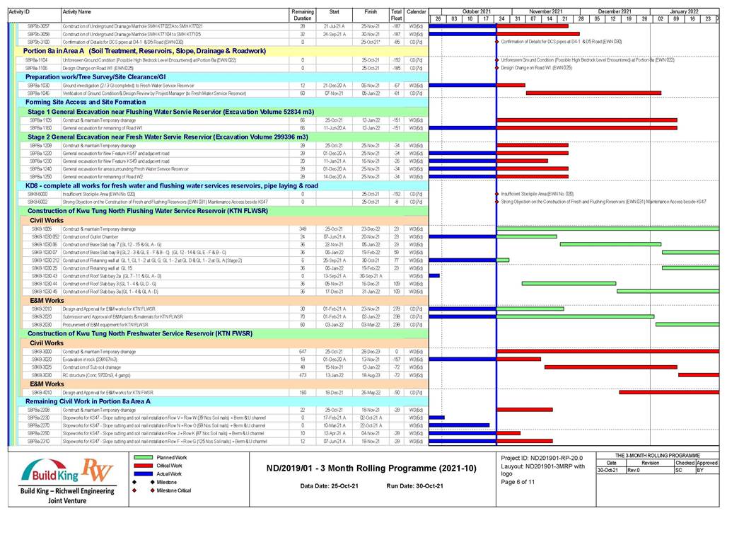
Task: Click the green bar for 'Construction of Roof Slab bay 3'
Action: (569, 283)
